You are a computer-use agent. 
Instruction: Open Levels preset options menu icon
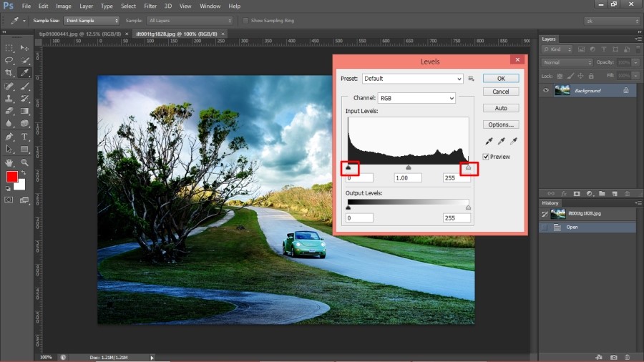(471, 79)
